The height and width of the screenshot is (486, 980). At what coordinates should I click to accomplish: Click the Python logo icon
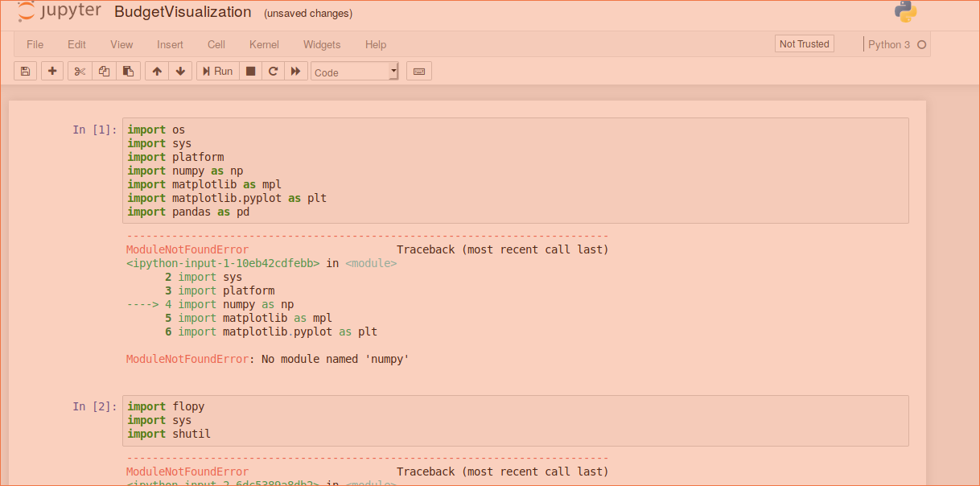point(905,11)
